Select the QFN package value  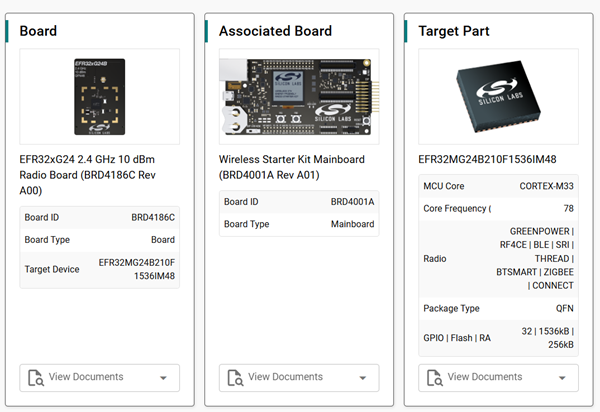click(x=565, y=308)
